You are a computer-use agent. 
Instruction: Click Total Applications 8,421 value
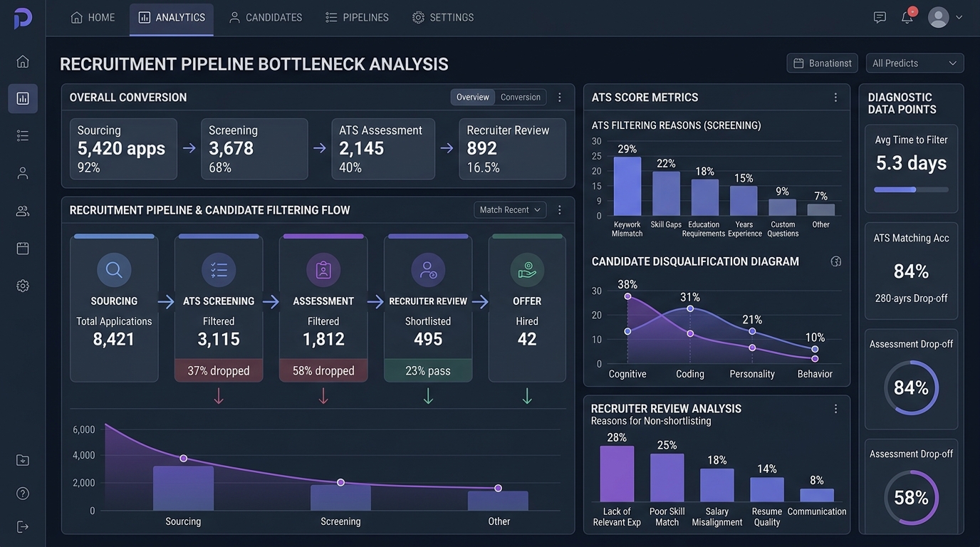pyautogui.click(x=114, y=339)
